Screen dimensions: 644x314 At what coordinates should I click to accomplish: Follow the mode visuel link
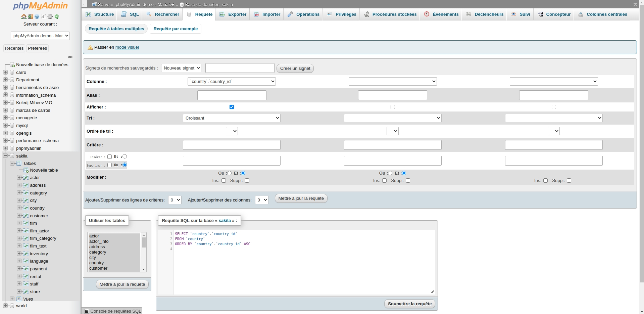(127, 47)
